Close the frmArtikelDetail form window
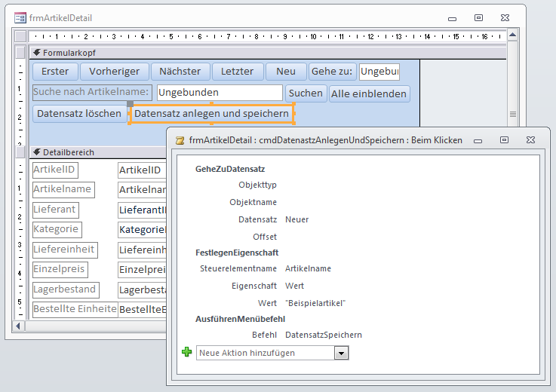The width and height of the screenshot is (556, 392). [x=505, y=18]
